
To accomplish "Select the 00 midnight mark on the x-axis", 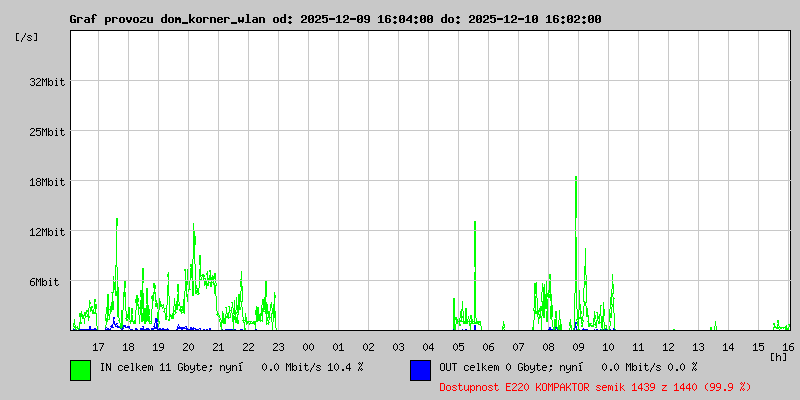I will click(x=308, y=346).
